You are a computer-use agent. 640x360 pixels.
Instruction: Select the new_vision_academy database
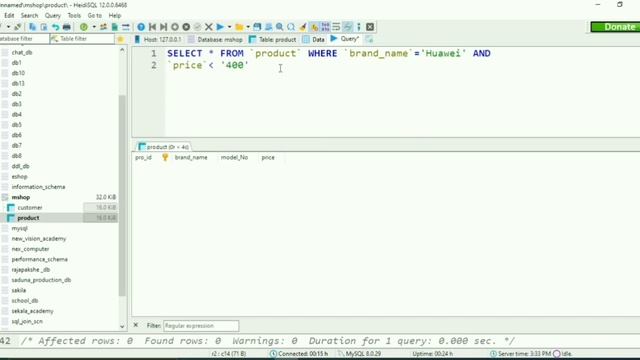point(39,239)
